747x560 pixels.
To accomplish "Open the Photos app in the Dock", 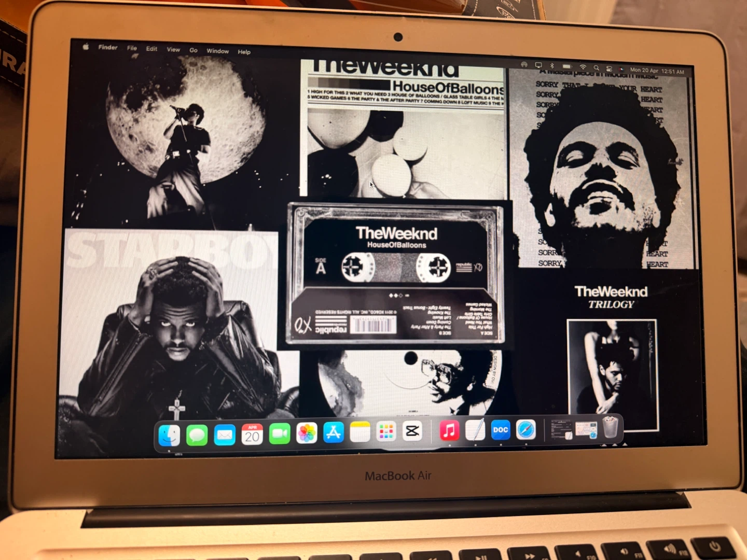I will coord(307,433).
